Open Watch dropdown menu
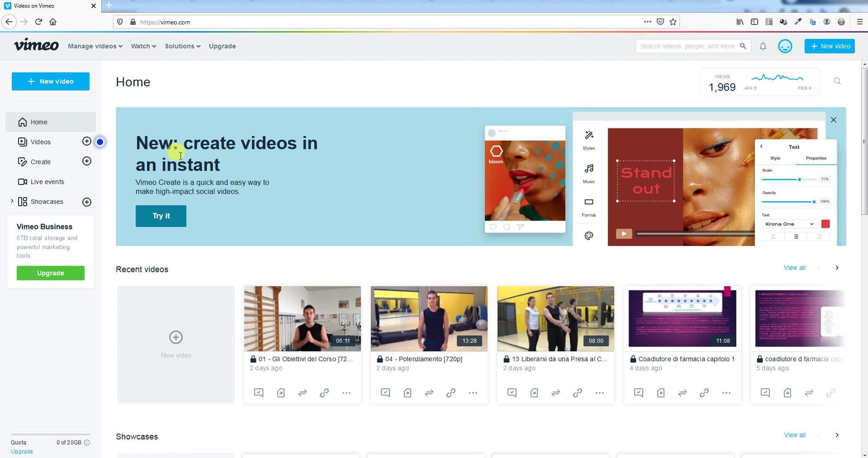The image size is (868, 458). pos(143,46)
